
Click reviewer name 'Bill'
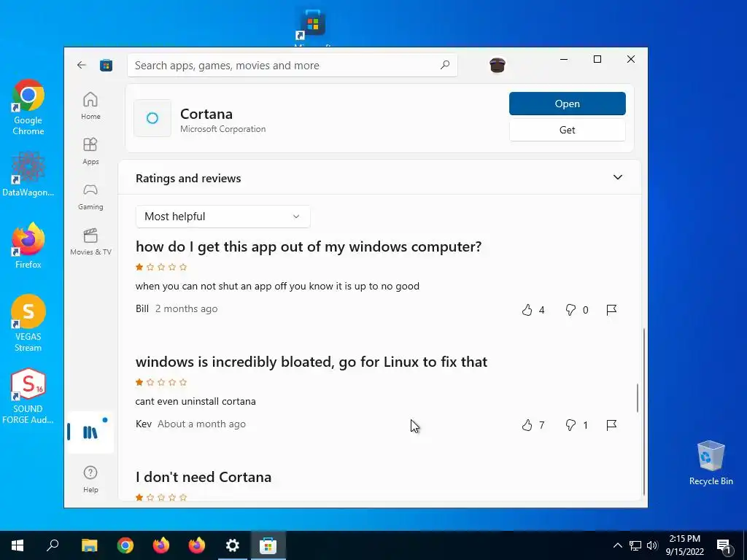pos(142,308)
